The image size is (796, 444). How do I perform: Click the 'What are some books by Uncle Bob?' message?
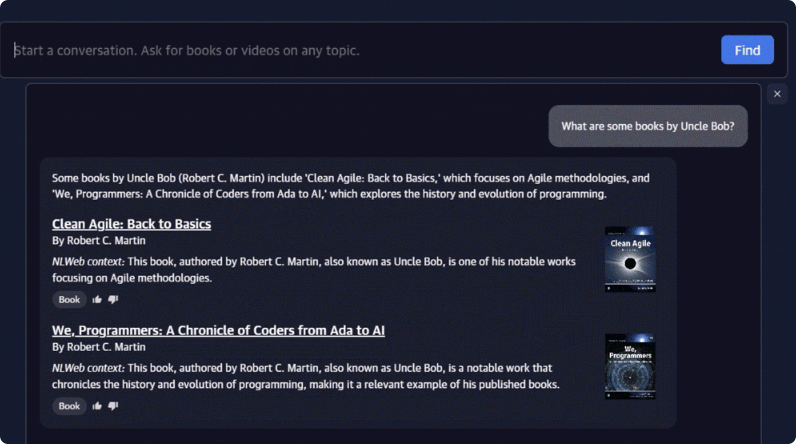pyautogui.click(x=648, y=126)
